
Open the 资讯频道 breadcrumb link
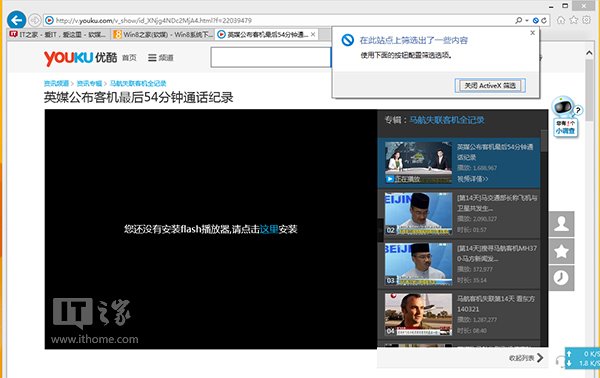point(56,83)
